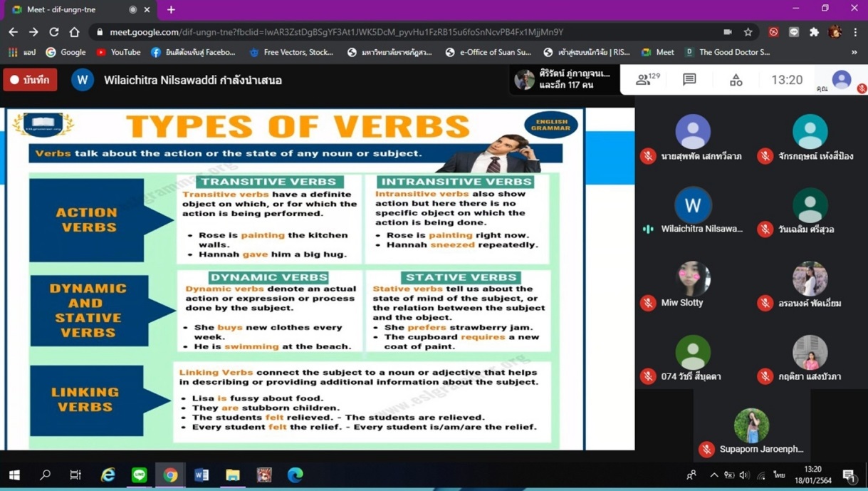
Task: Open the YouTube bookmark
Action: (x=118, y=52)
